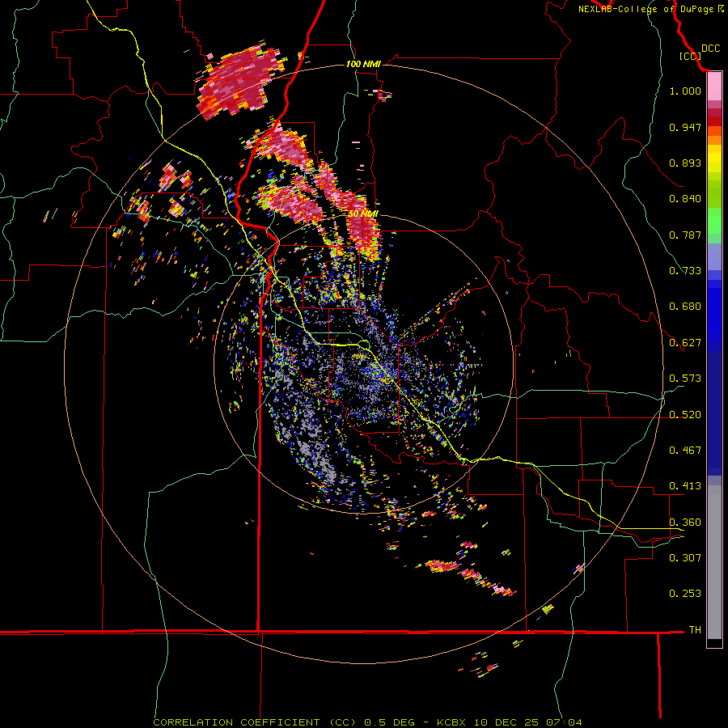
Task: Click the 100 NMI range ring label
Action: point(363,64)
